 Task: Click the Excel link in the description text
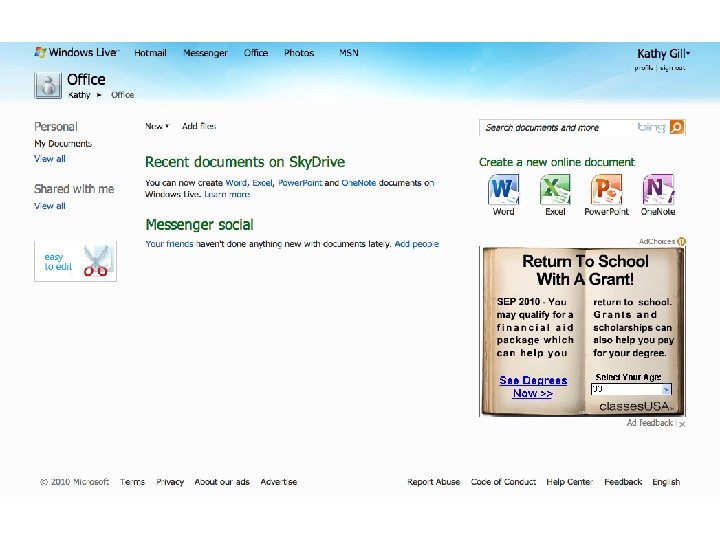262,183
